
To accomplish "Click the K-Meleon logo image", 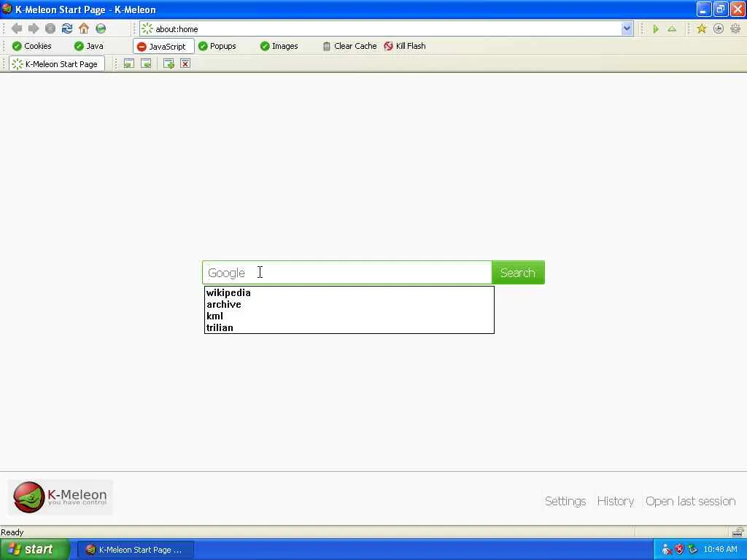I will (x=60, y=497).
